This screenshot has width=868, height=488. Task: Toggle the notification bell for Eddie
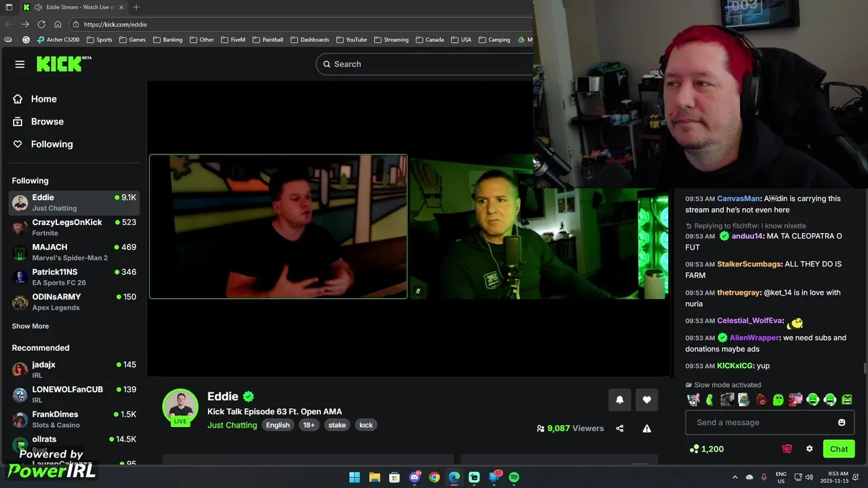(x=619, y=400)
